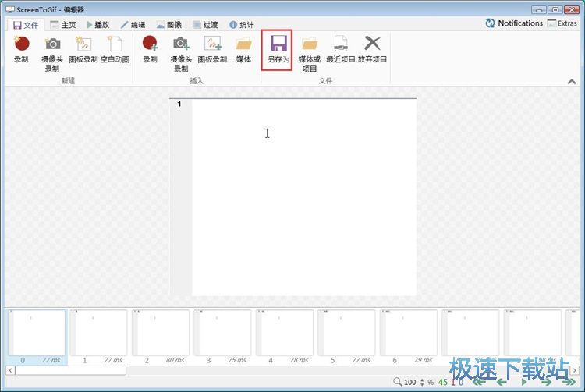Open the 图像 tab
585x392 pixels.
pos(169,25)
